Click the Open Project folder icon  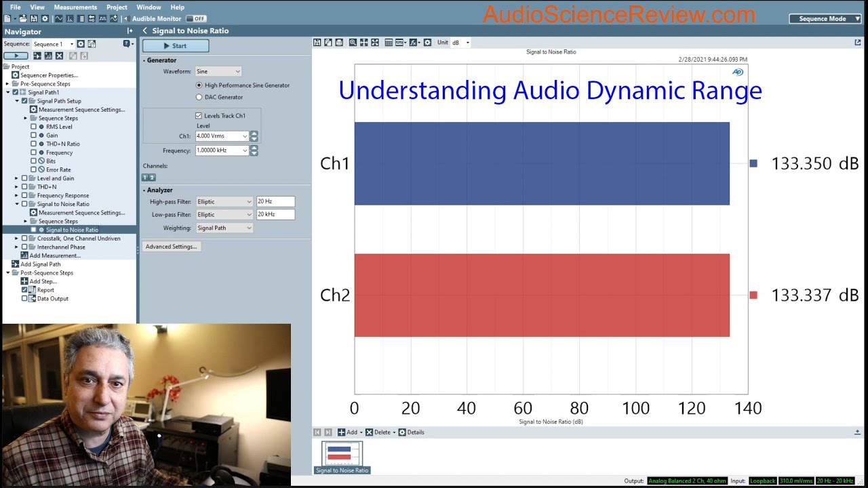click(x=23, y=19)
